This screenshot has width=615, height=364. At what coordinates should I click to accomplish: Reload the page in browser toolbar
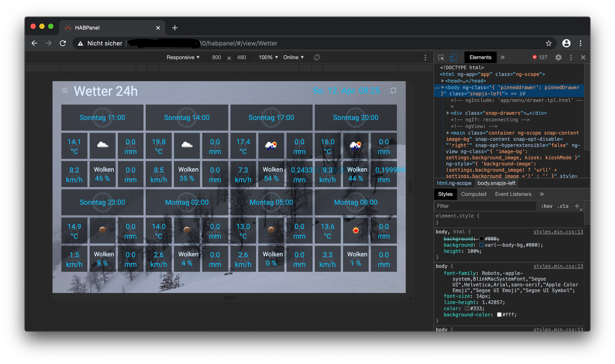click(63, 43)
